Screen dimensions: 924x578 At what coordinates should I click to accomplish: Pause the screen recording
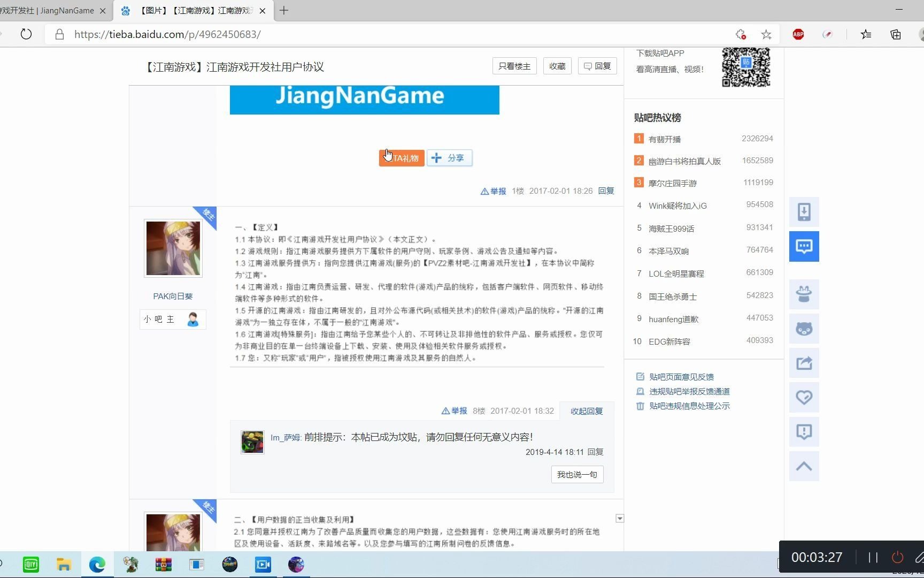[x=873, y=557]
